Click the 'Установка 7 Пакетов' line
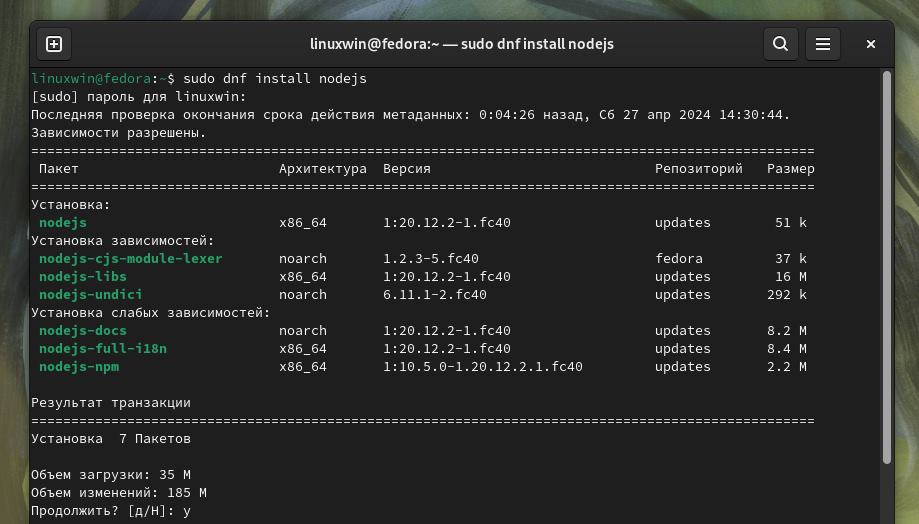 [x=111, y=439]
